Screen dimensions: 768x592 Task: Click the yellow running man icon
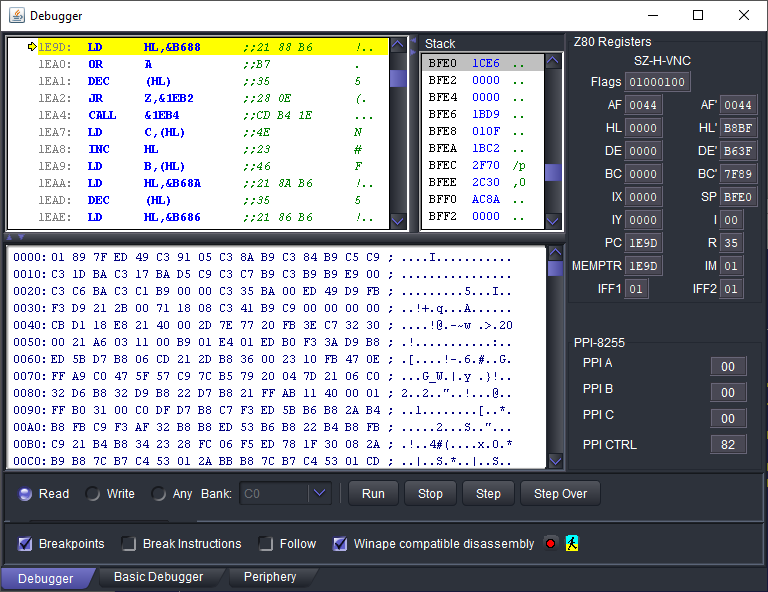(572, 544)
